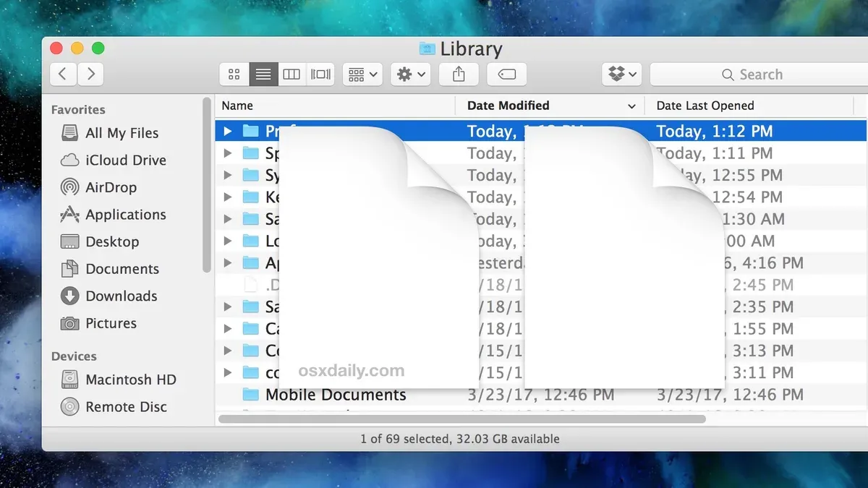Click folder icon in the 1:11 PM row
The width and height of the screenshot is (868, 488).
[x=250, y=153]
